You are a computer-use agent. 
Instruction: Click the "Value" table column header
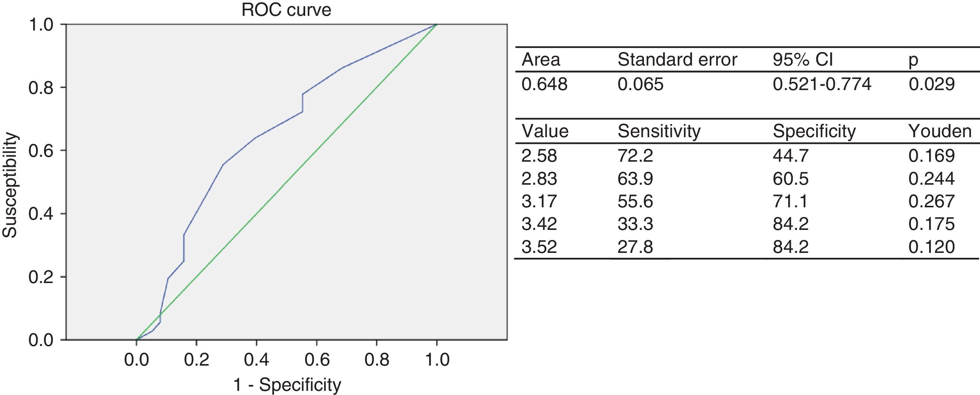pyautogui.click(x=545, y=131)
